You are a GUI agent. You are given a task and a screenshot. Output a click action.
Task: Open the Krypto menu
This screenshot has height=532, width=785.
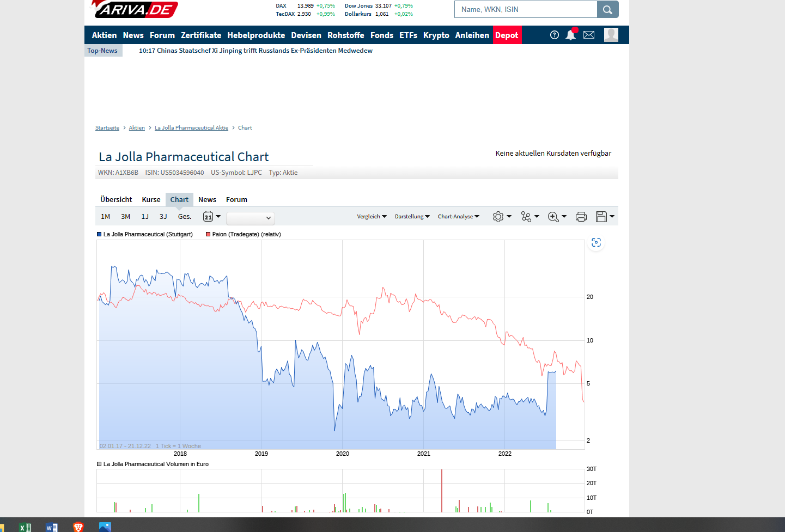(436, 35)
